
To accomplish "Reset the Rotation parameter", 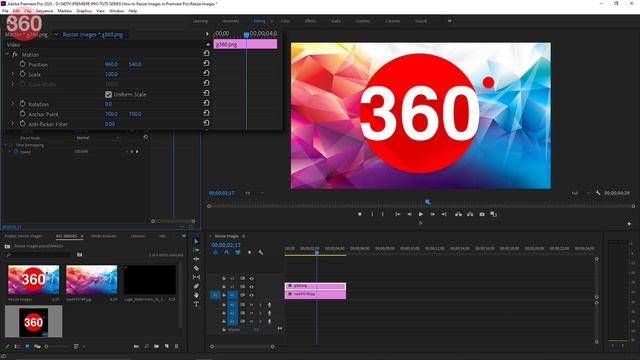I will click(x=207, y=103).
